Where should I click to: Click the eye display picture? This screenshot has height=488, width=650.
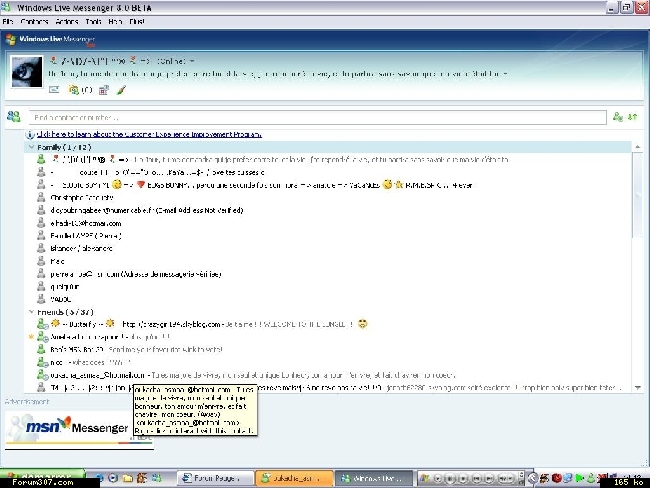(27, 72)
